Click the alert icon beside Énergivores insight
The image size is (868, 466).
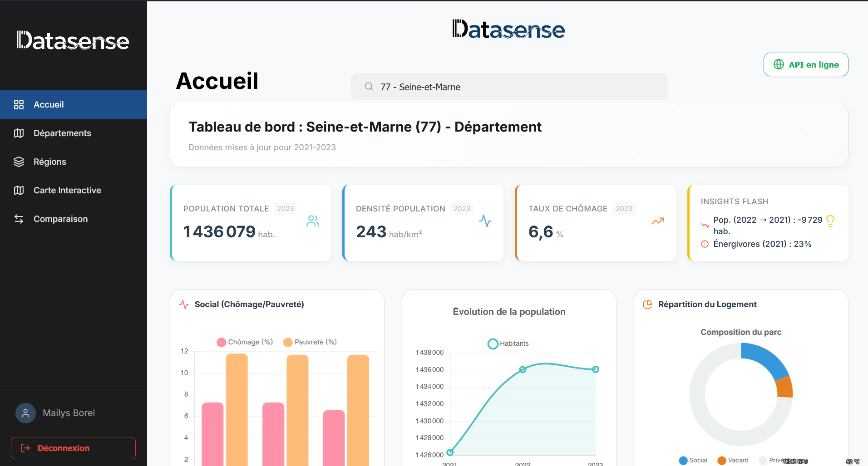point(705,244)
